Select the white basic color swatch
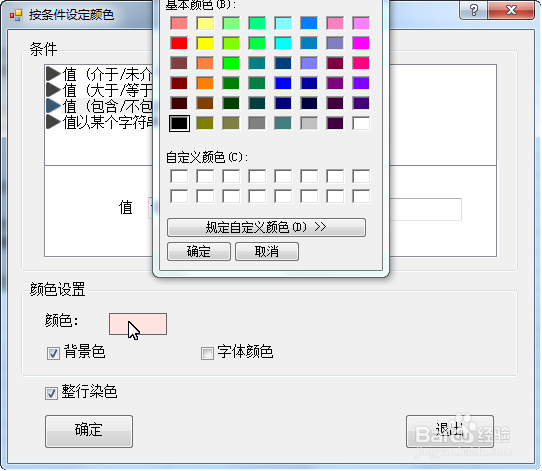The width and height of the screenshot is (542, 471). [361, 123]
